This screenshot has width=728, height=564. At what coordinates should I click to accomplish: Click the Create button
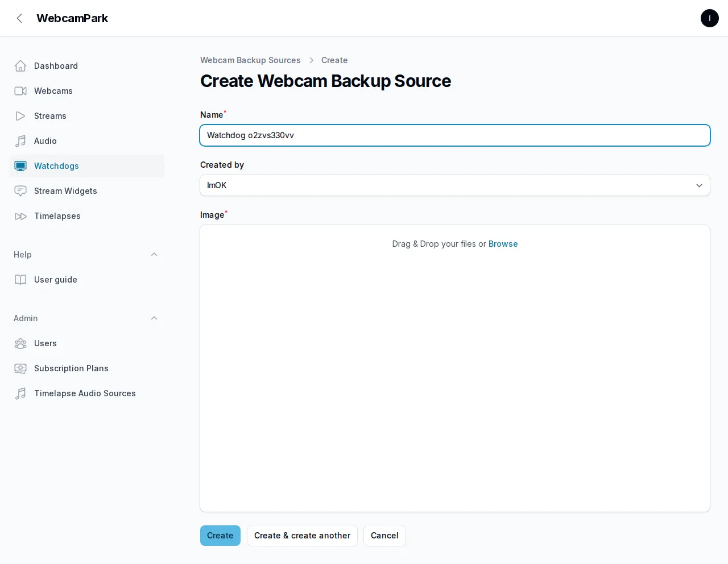[220, 536]
